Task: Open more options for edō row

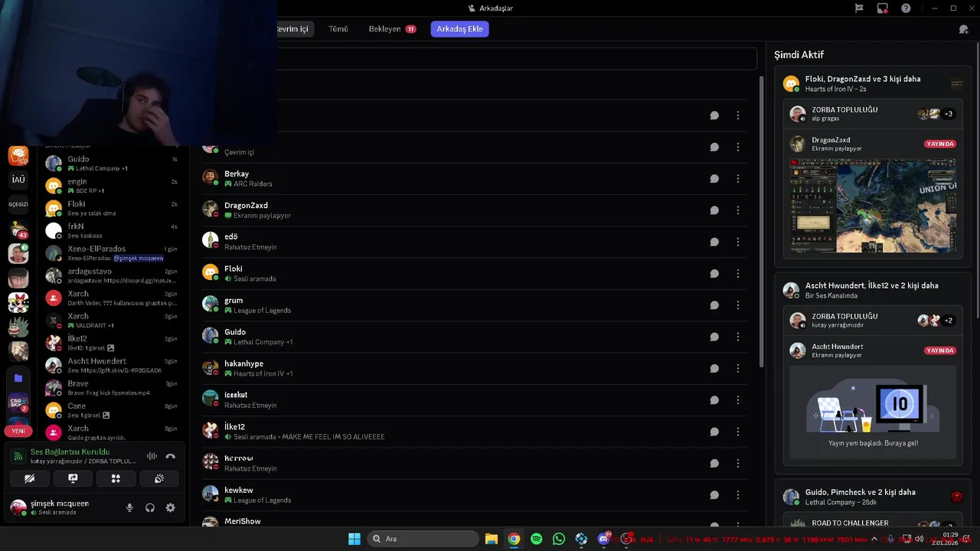Action: pyautogui.click(x=738, y=242)
